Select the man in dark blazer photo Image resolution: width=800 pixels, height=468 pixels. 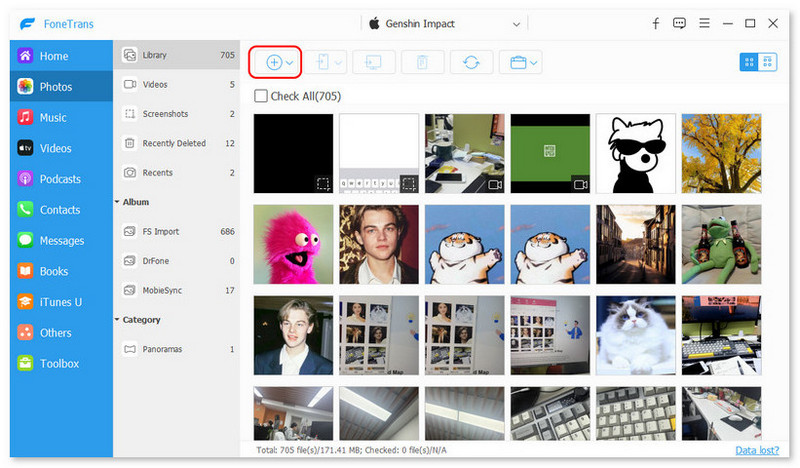293,335
